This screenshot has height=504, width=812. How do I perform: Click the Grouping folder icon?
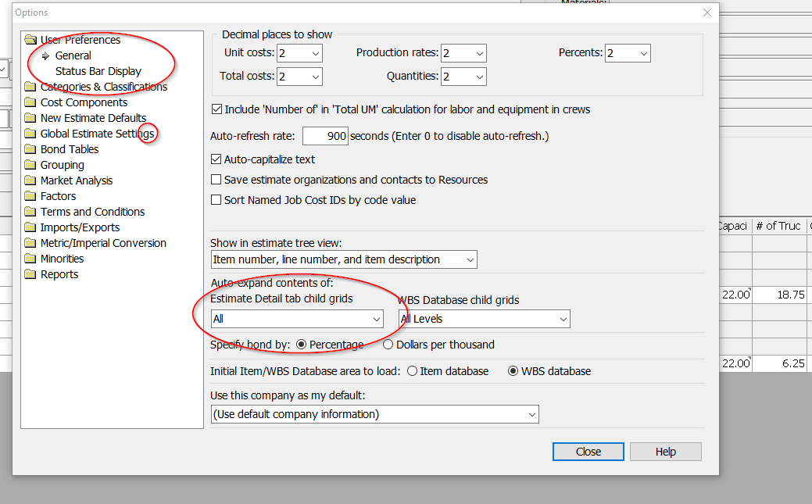click(x=30, y=165)
